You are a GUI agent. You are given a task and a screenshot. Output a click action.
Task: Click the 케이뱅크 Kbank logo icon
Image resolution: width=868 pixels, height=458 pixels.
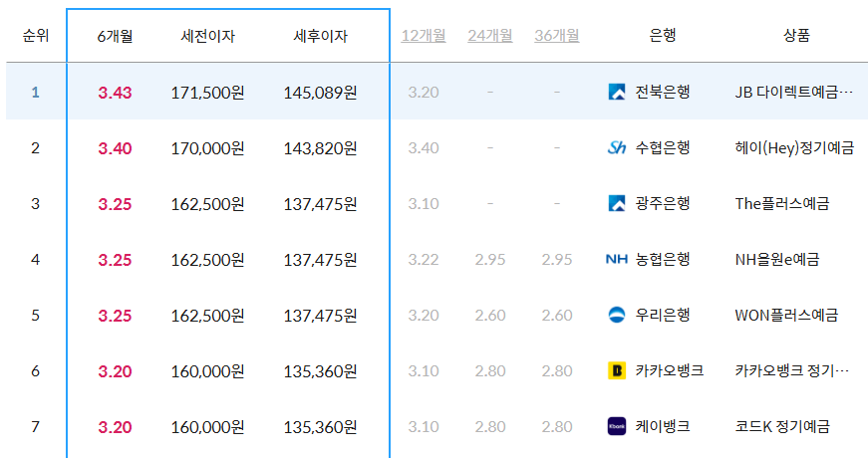[x=616, y=426]
